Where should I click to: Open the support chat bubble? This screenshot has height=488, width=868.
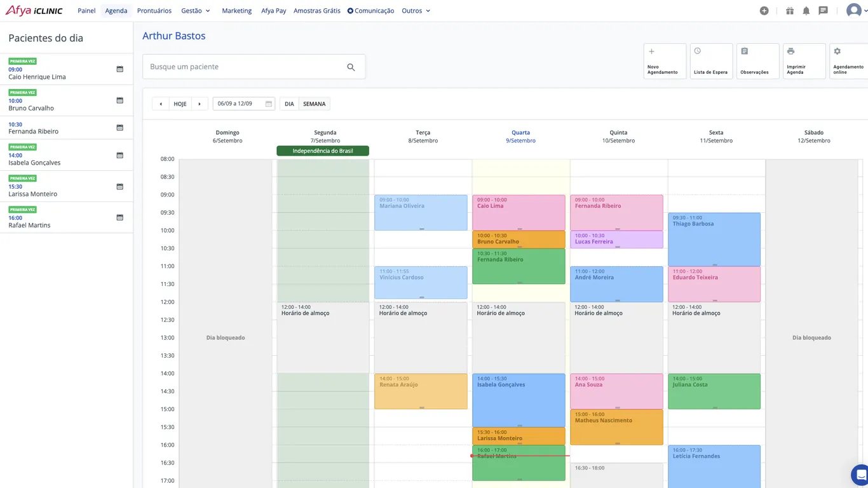(x=860, y=475)
